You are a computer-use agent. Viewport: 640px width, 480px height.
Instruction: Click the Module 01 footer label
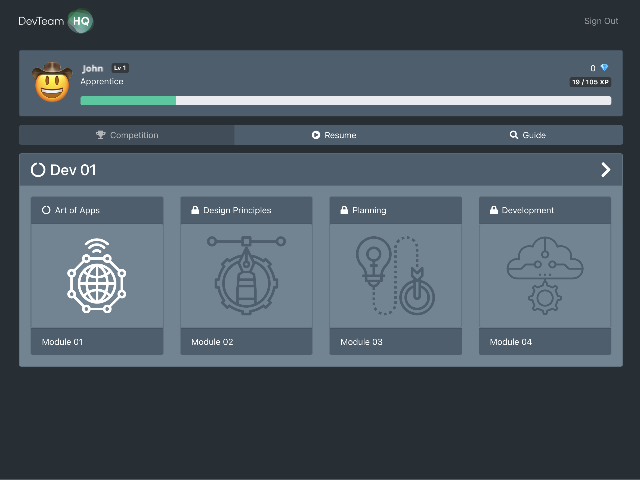(62, 342)
